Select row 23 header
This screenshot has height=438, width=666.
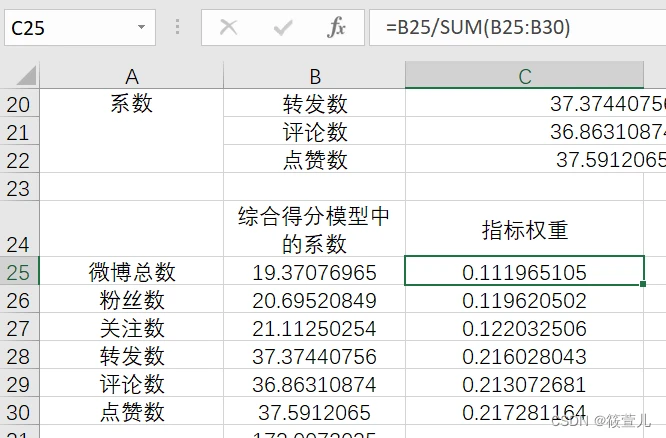pyautogui.click(x=20, y=187)
